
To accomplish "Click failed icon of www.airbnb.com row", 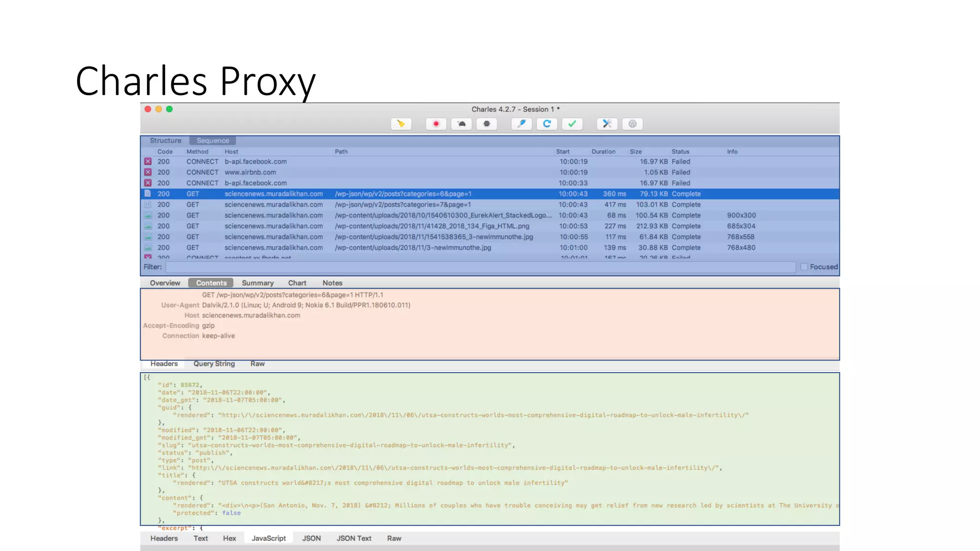I will [148, 172].
